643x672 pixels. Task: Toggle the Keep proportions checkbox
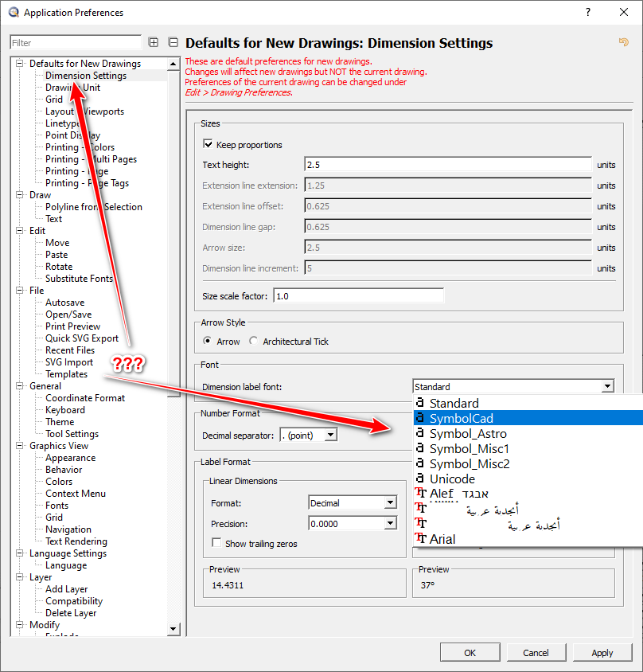(208, 144)
